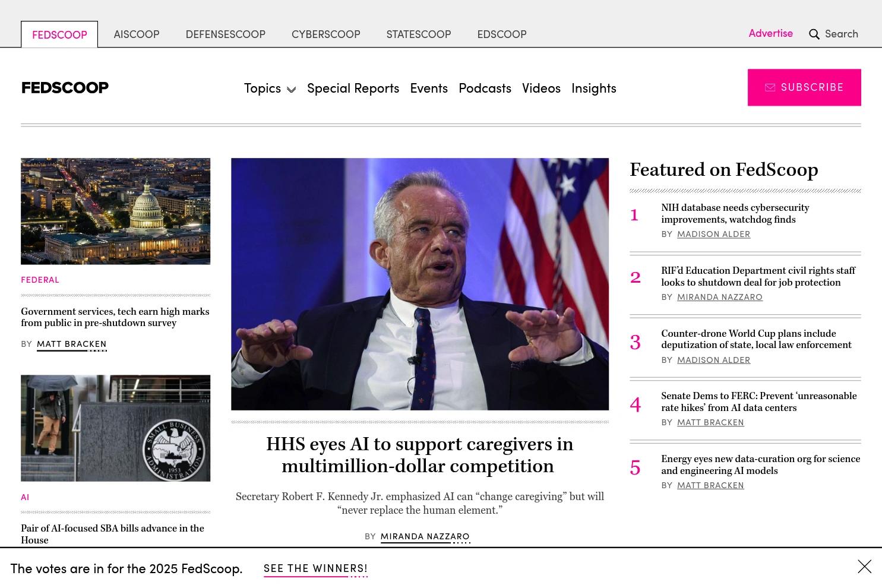The width and height of the screenshot is (882, 588).
Task: Click the Advertise link
Action: pos(771,33)
